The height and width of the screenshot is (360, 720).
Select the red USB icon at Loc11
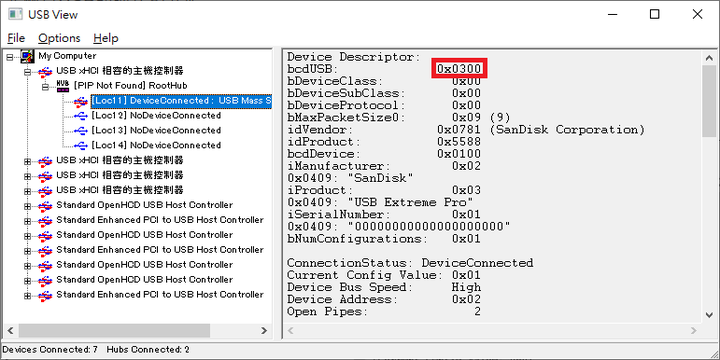pos(80,101)
